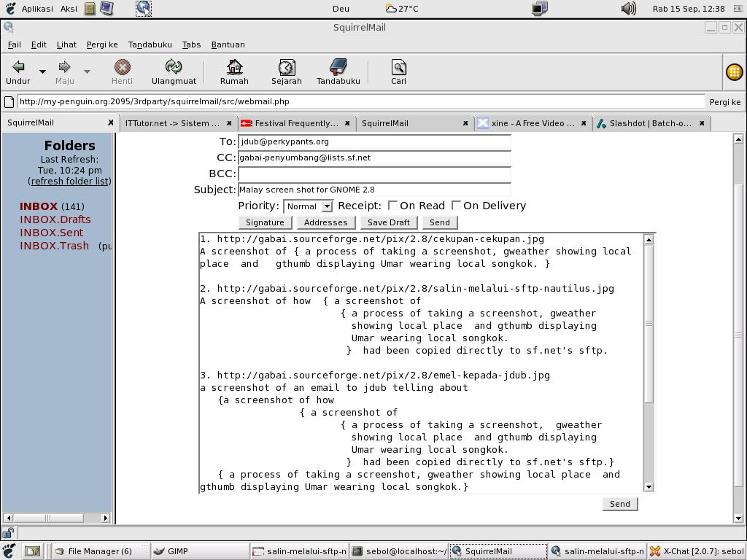
Task: Open the Rumah home page icon
Action: pos(234,68)
